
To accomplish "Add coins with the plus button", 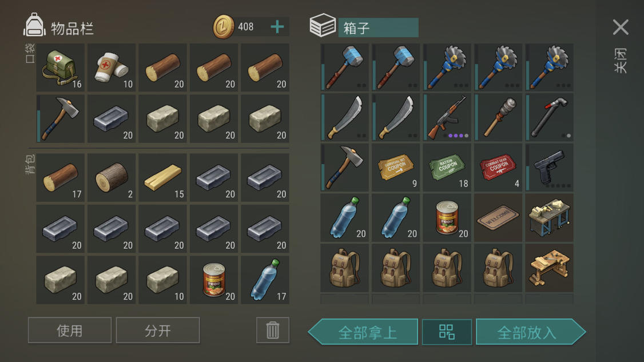I will coord(277,27).
